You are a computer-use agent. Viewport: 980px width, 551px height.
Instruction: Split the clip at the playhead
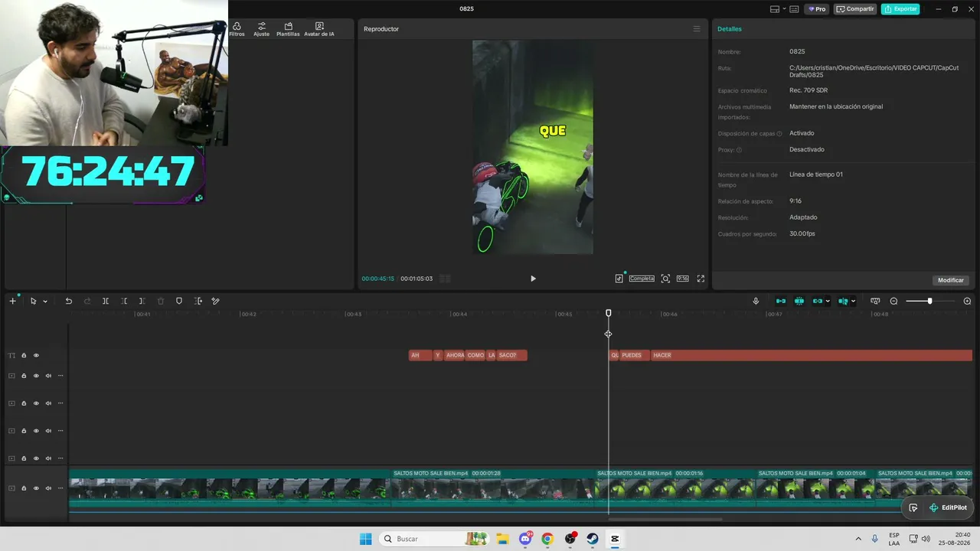[106, 302]
